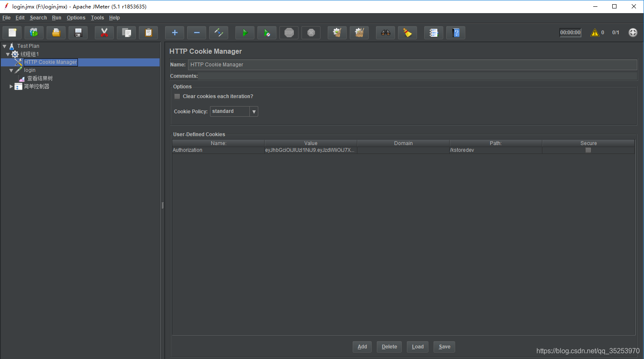The width and height of the screenshot is (644, 359).
Task: Select HTTP Cookie Manager in tree
Action: [50, 62]
